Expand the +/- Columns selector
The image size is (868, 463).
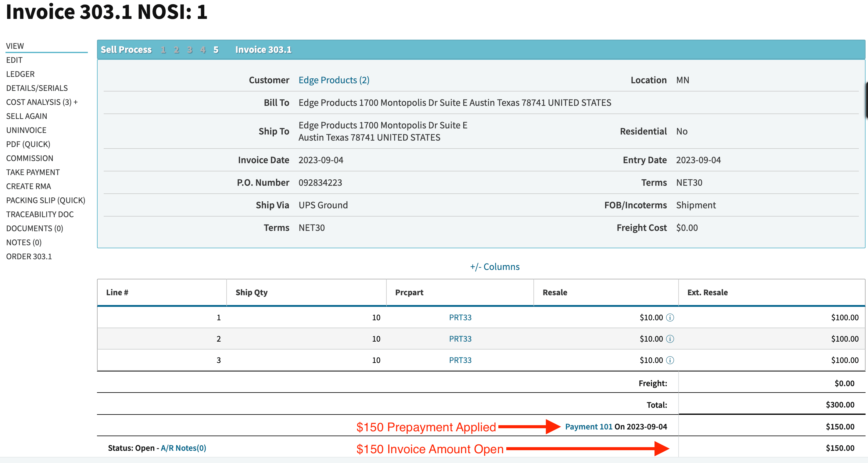pos(495,267)
